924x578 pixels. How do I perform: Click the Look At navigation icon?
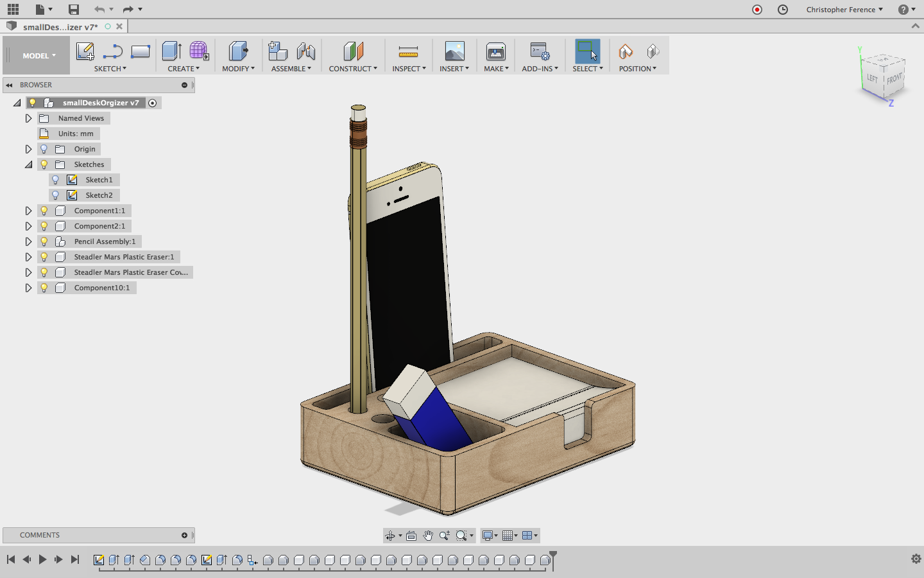[411, 536]
